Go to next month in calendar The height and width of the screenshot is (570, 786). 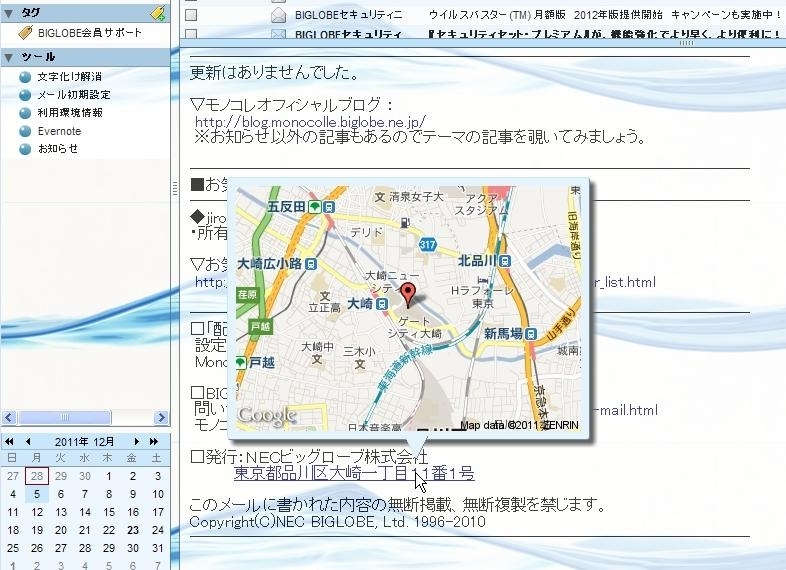coord(136,442)
